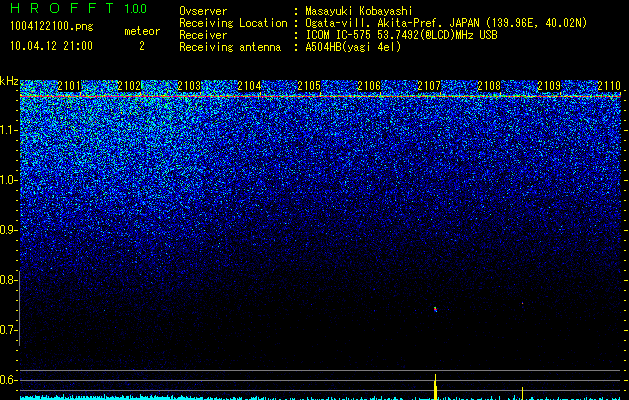
Task: Click the 2101 time marker
Action: coord(69,85)
